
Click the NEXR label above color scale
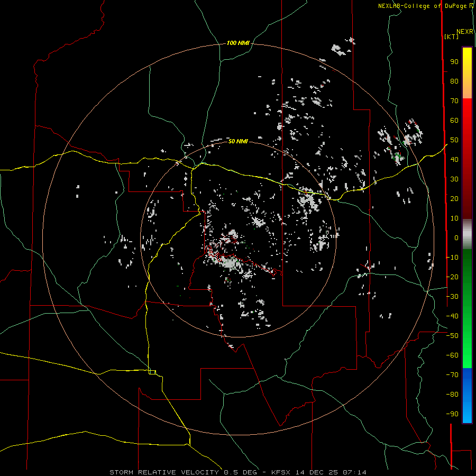click(x=465, y=32)
